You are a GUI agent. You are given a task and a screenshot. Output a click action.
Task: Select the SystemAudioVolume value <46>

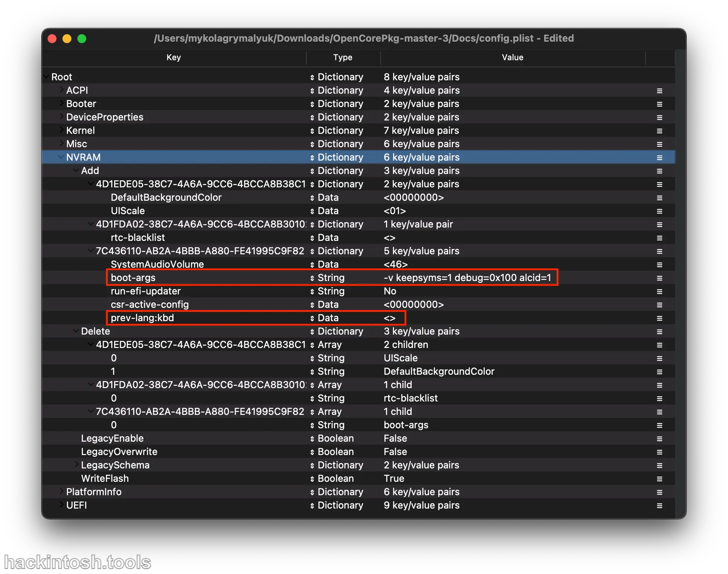point(396,264)
